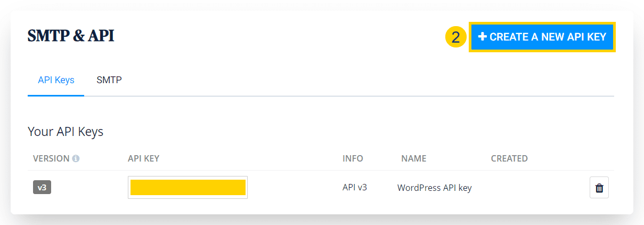Click the yellow number 2 step badge

click(455, 37)
